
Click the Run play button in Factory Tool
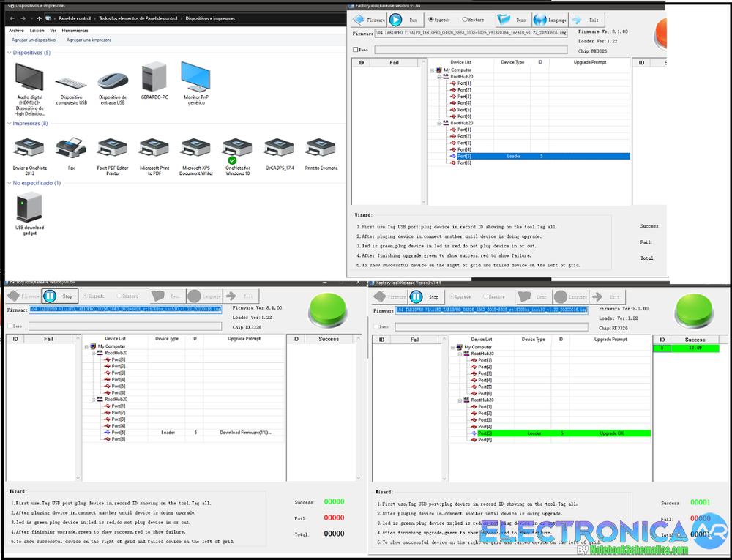[x=396, y=20]
